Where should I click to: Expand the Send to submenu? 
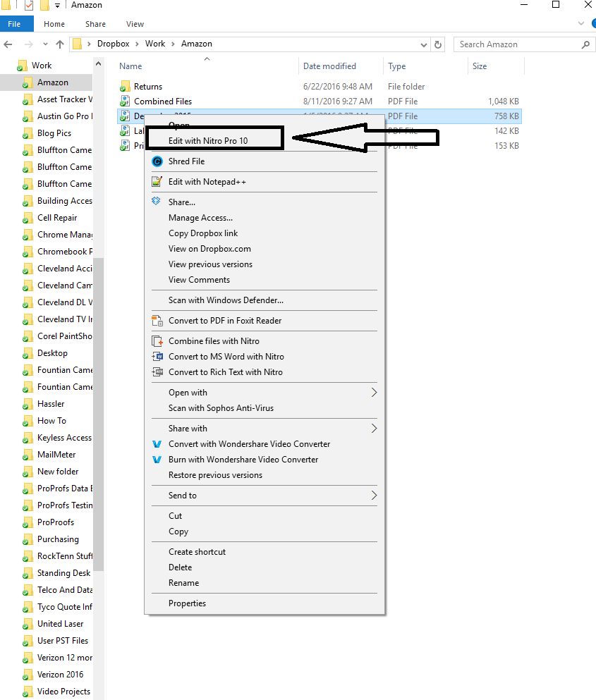pos(264,496)
